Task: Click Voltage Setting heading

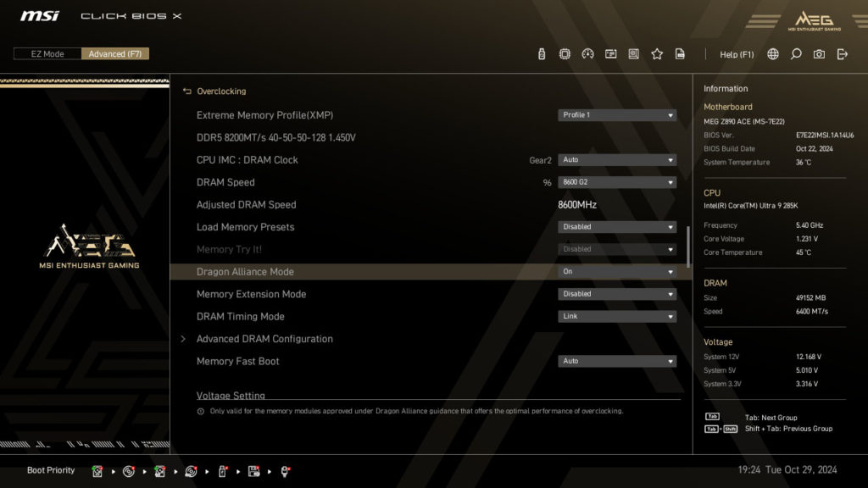Action: pyautogui.click(x=231, y=395)
